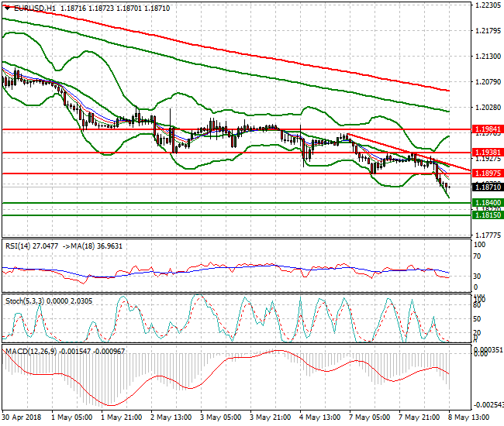Click the triangle icon beside EURUSD,H1 title
Viewport: 504px width, 426px height.
tap(5, 7)
